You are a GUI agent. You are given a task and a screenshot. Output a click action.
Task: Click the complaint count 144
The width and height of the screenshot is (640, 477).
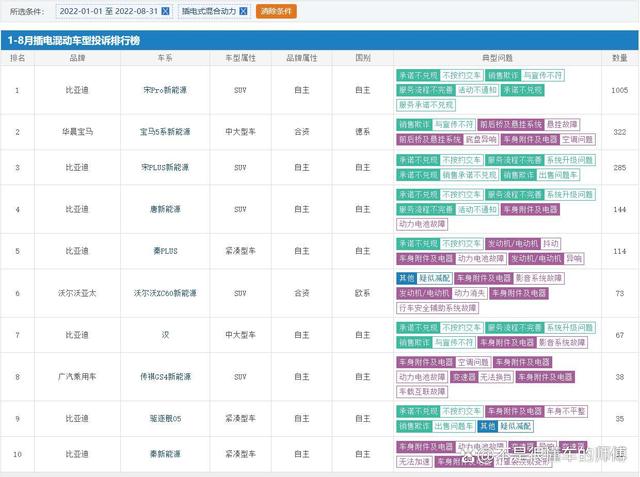point(620,209)
